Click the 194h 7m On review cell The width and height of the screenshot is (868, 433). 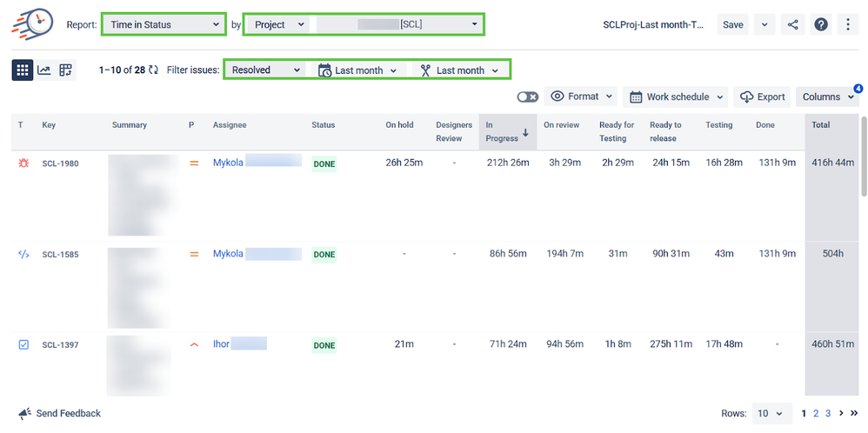(x=564, y=254)
